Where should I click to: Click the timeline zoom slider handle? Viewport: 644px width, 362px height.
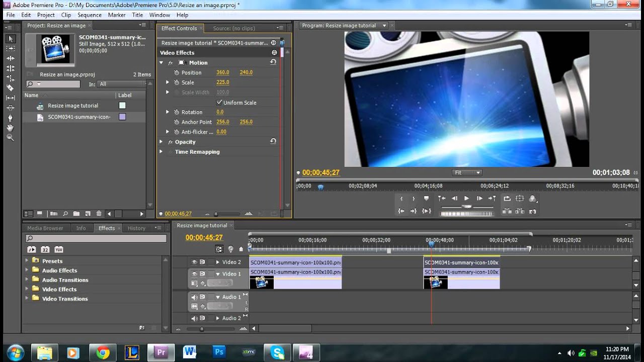coord(202,329)
